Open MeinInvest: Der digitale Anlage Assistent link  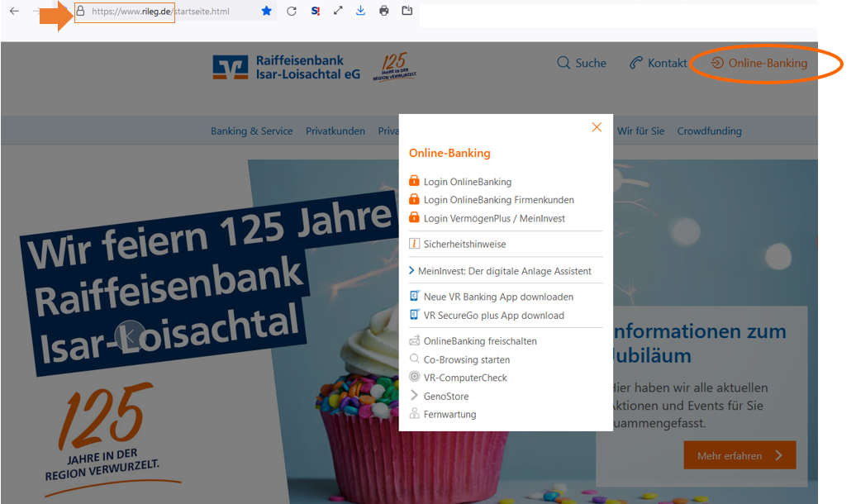pyautogui.click(x=504, y=271)
